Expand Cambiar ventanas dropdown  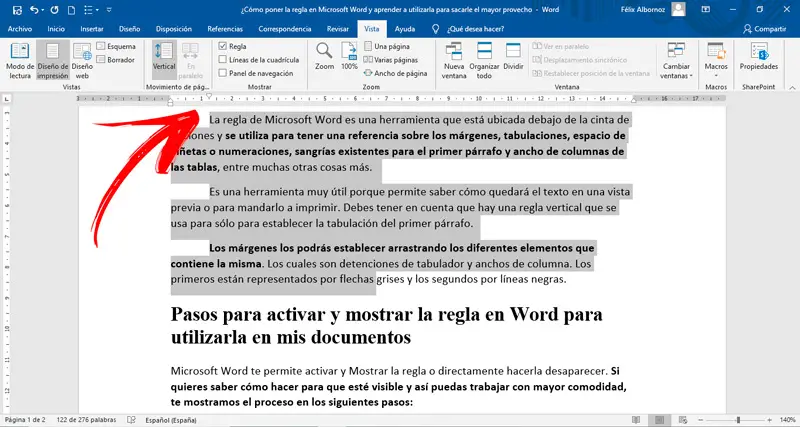click(x=677, y=61)
